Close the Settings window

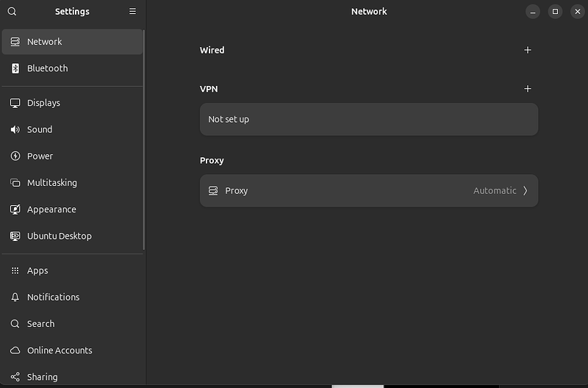(578, 12)
